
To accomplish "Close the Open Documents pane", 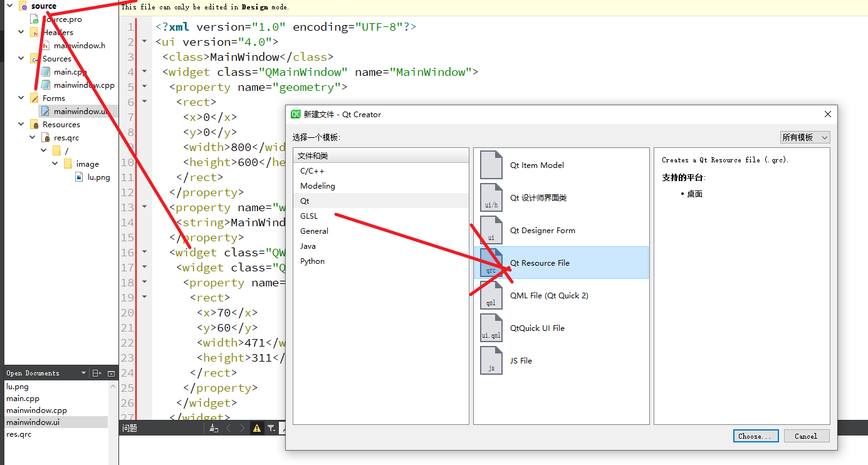I will point(111,374).
